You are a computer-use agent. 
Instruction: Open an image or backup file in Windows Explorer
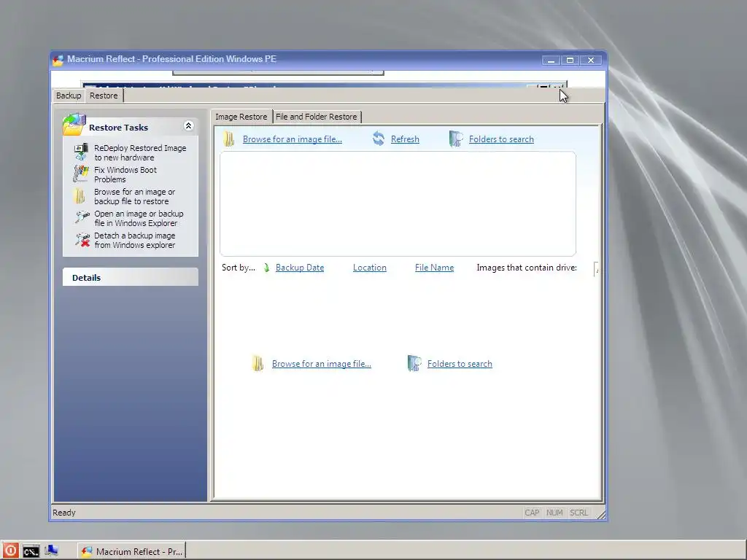(139, 219)
